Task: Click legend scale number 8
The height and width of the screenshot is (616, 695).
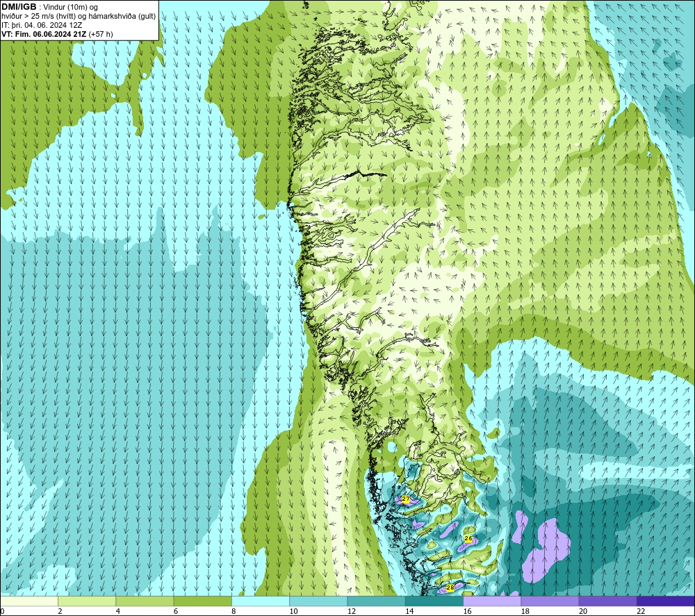Action: (x=234, y=612)
